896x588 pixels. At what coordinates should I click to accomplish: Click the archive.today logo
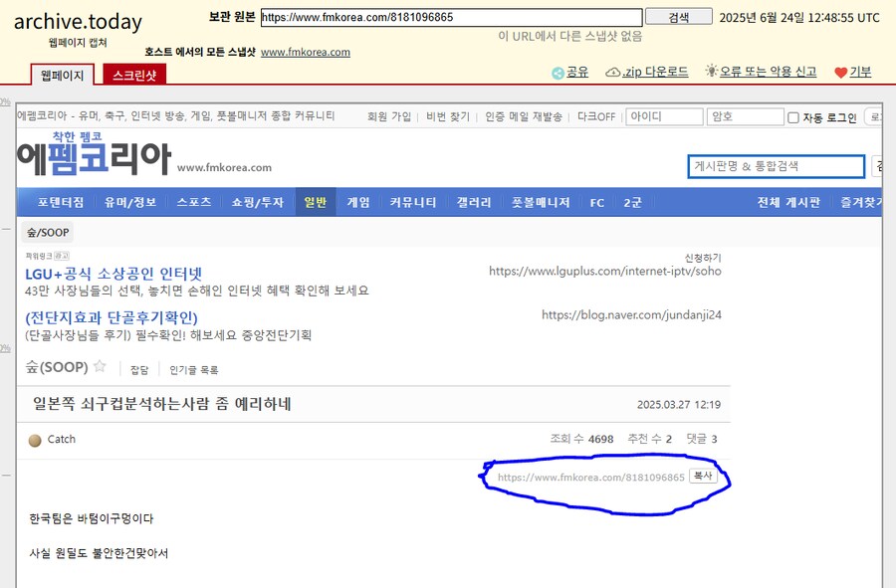pos(78,22)
